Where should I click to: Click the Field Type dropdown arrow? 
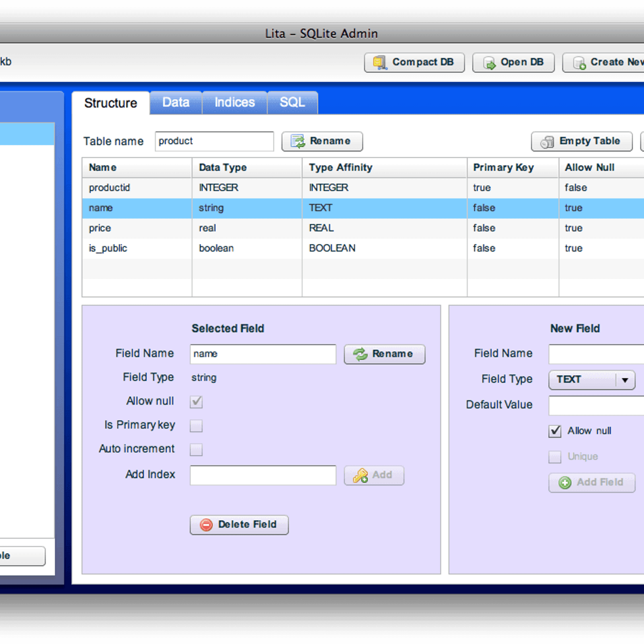[625, 380]
